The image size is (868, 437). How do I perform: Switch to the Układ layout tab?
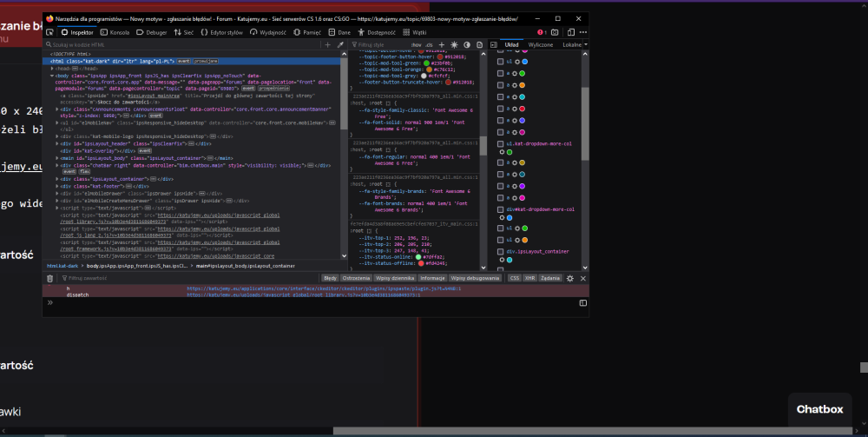pos(511,45)
